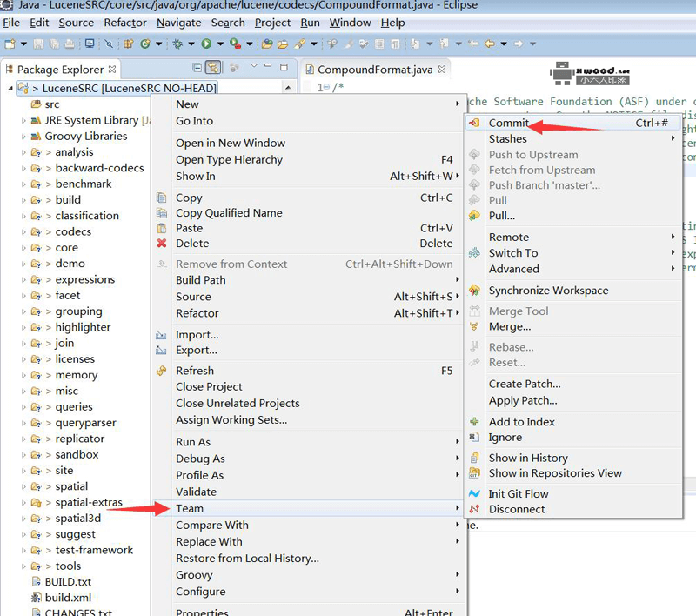The width and height of the screenshot is (696, 616).
Task: Click the red Delete X icon
Action: click(x=162, y=244)
